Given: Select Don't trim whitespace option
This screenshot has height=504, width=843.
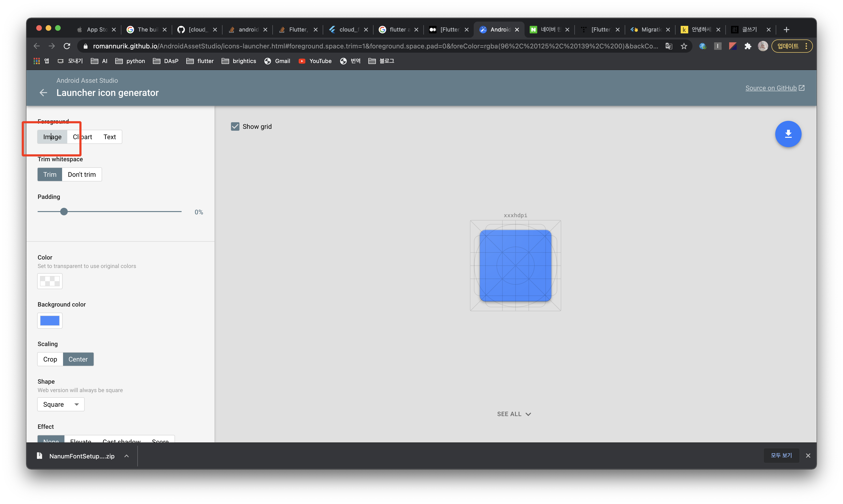Looking at the screenshot, I should click(82, 175).
